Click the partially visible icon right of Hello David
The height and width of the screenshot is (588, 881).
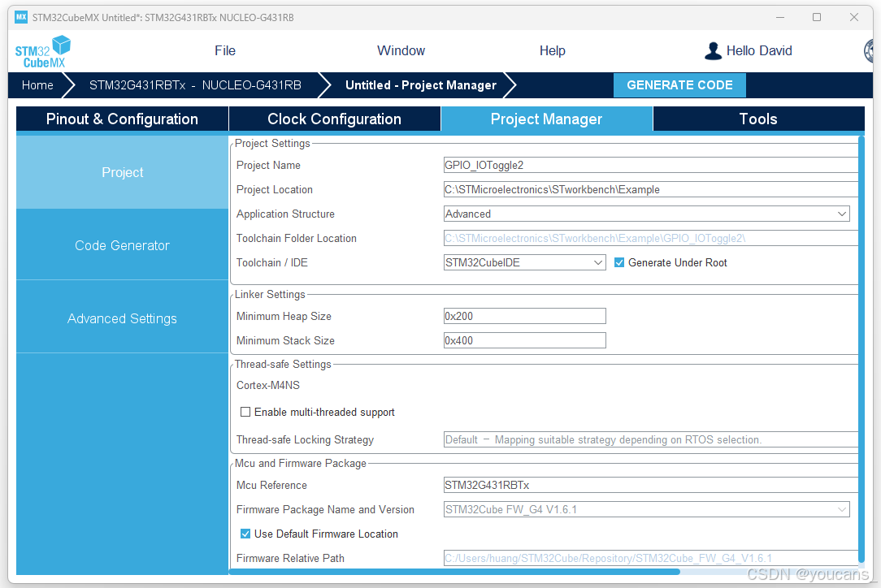click(869, 50)
